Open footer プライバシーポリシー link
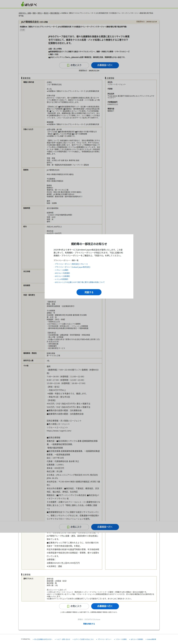The image size is (178, 644). point(105,639)
